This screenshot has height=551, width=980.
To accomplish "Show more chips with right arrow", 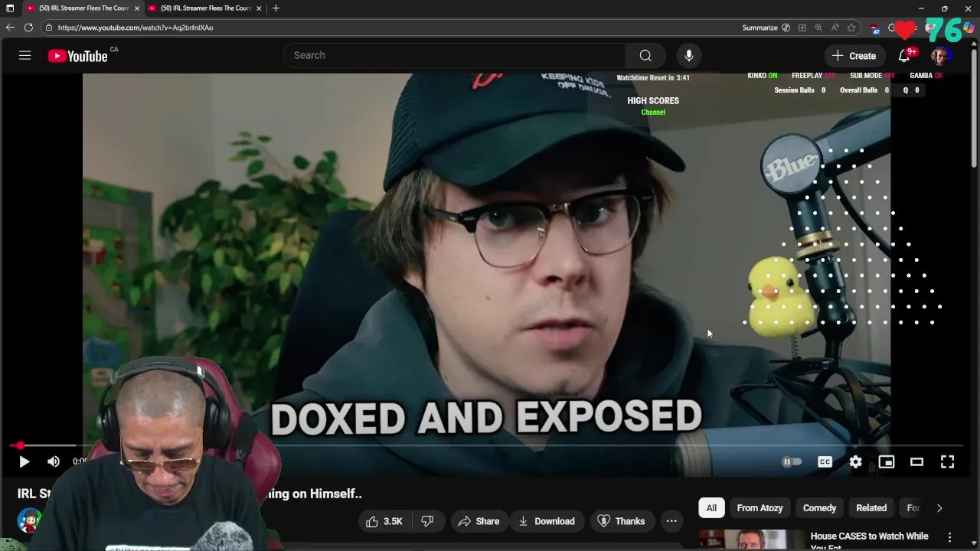I will click(x=939, y=508).
